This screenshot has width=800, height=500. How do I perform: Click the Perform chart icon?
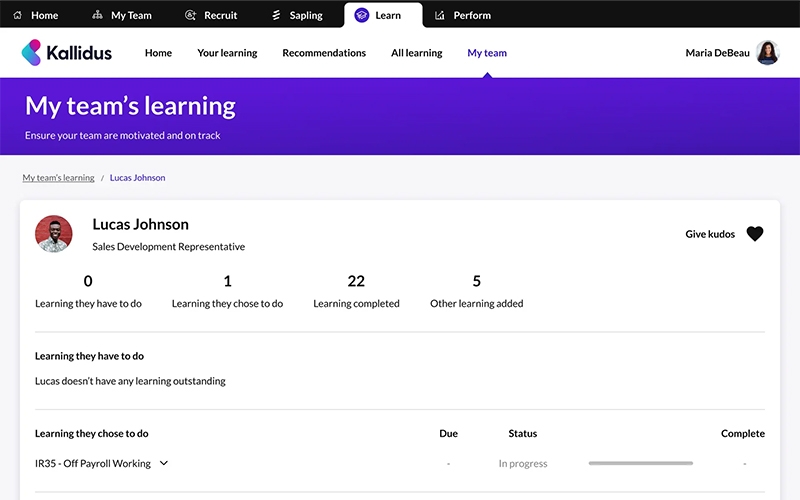pyautogui.click(x=440, y=15)
